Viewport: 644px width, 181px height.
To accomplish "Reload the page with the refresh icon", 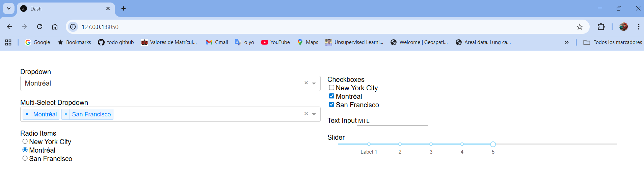I will [x=39, y=27].
